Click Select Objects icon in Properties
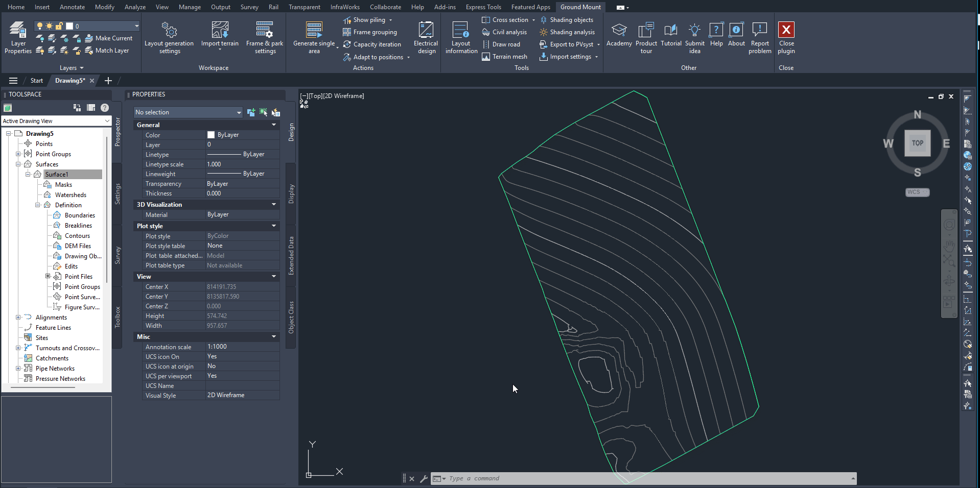 (263, 112)
